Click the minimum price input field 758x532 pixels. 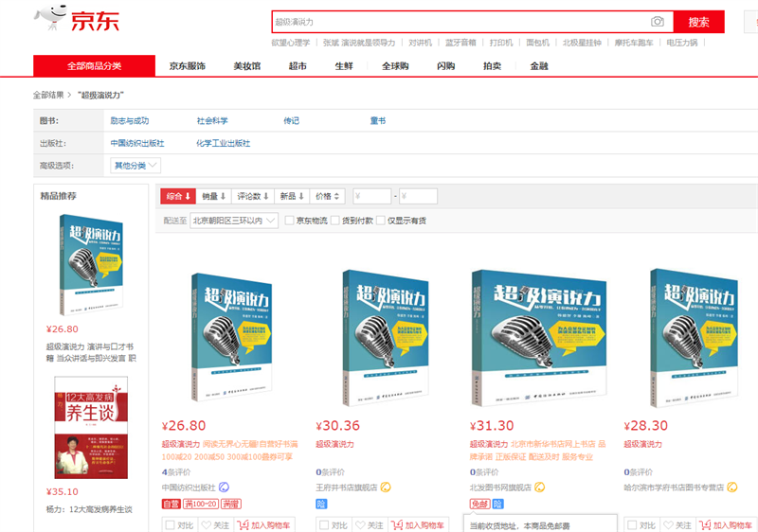point(371,196)
